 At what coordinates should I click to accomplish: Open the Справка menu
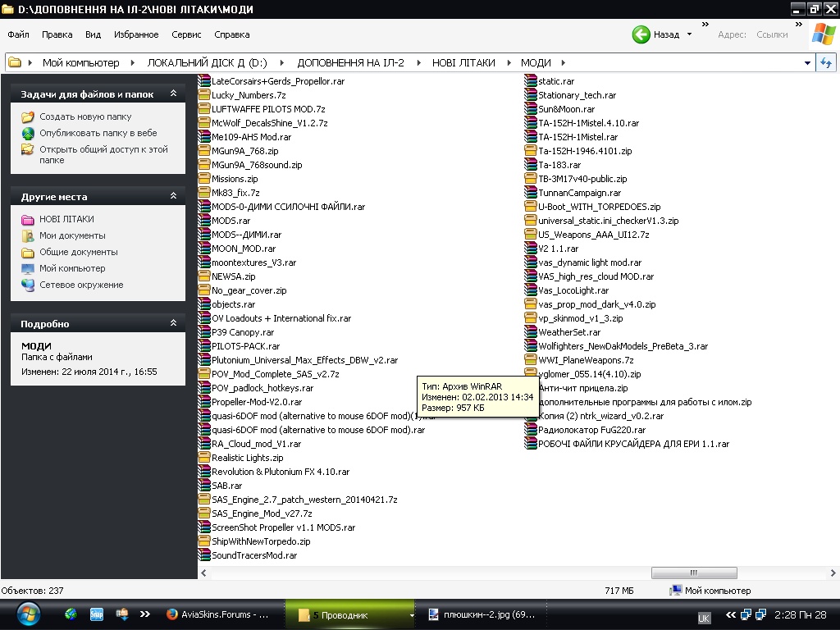coord(232,34)
